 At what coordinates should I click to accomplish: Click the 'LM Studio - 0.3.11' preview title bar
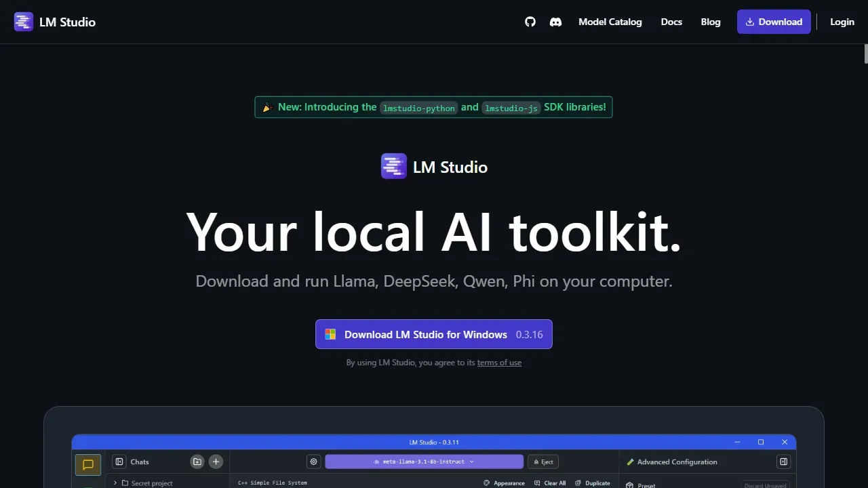433,442
